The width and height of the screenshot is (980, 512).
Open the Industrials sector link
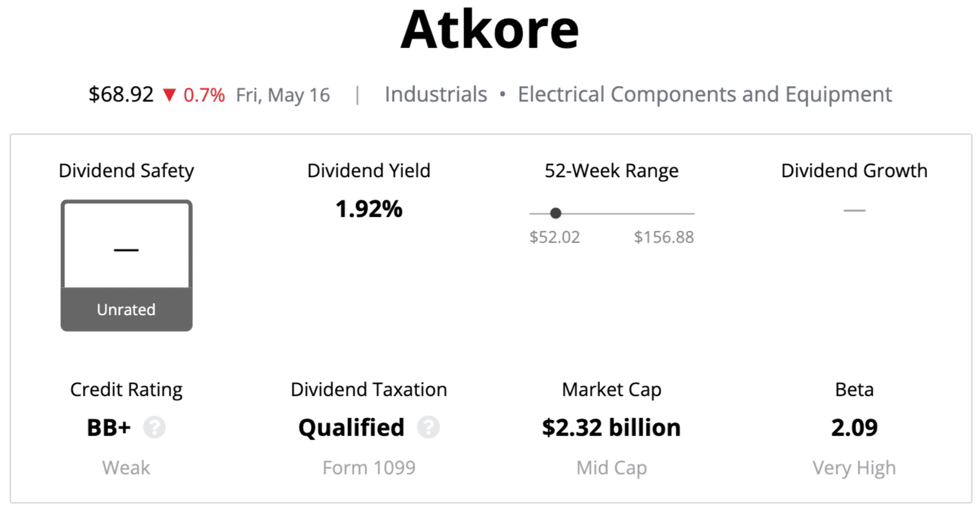(436, 94)
